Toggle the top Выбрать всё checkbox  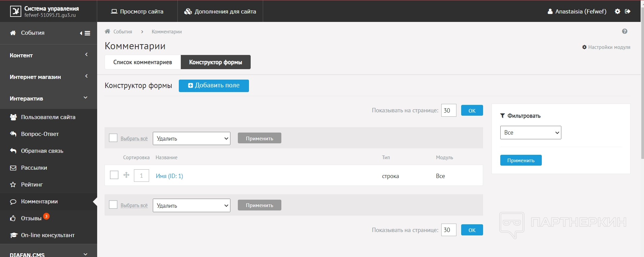(x=113, y=138)
